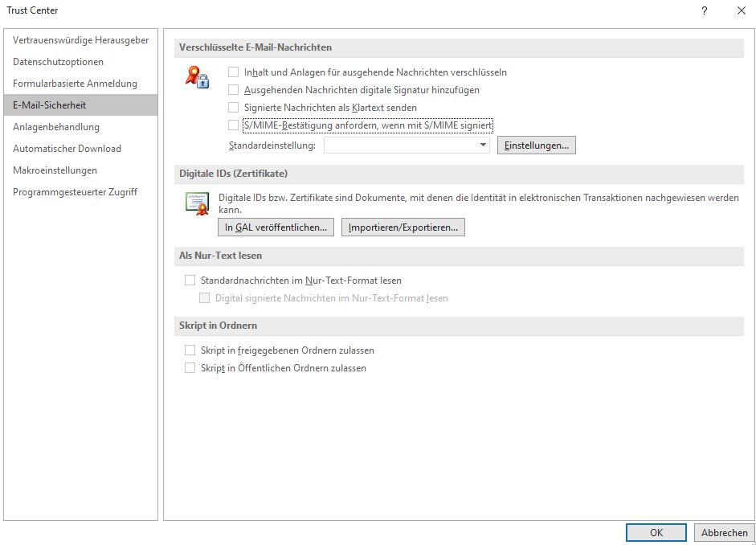The image size is (756, 545).
Task: Open Automatischer Download settings
Action: point(67,149)
